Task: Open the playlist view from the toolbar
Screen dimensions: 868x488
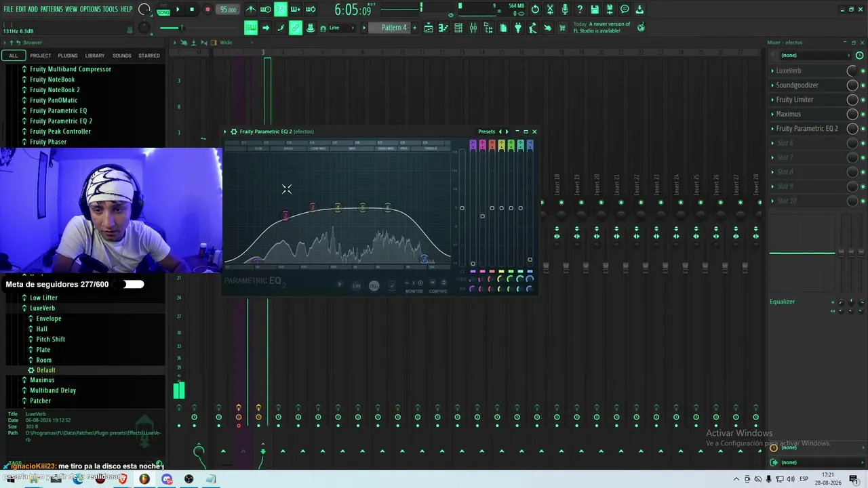Action: point(429,28)
